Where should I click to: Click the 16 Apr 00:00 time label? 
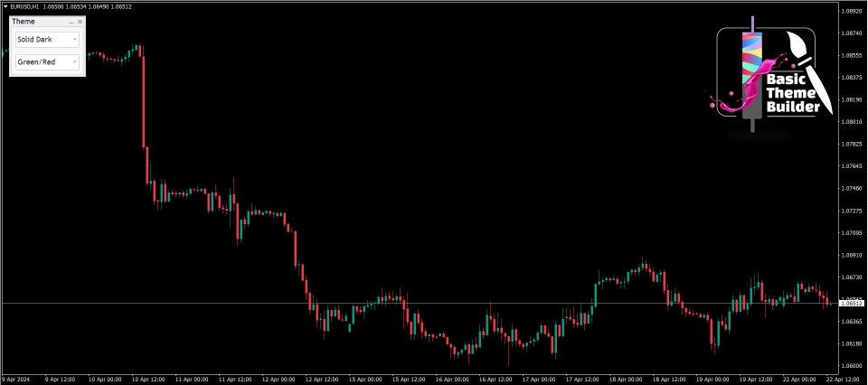[451, 380]
